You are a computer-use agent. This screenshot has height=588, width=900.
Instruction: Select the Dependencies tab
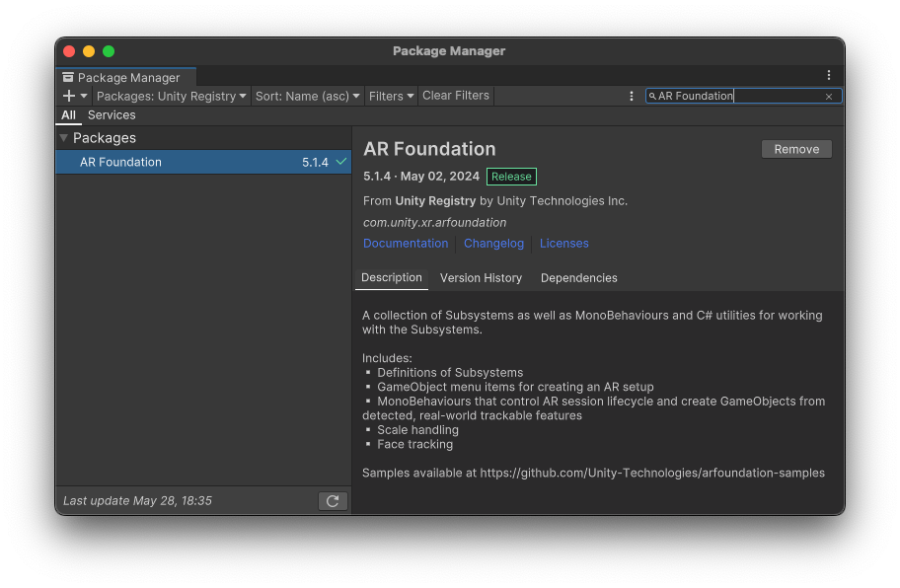(578, 277)
